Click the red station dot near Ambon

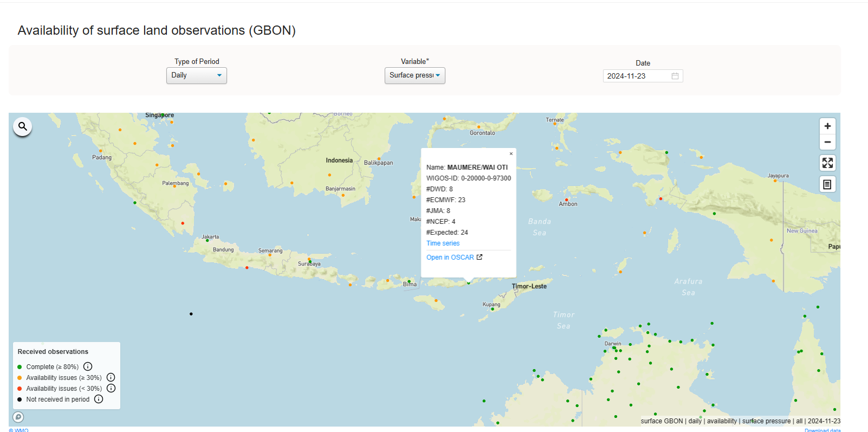[x=567, y=200]
